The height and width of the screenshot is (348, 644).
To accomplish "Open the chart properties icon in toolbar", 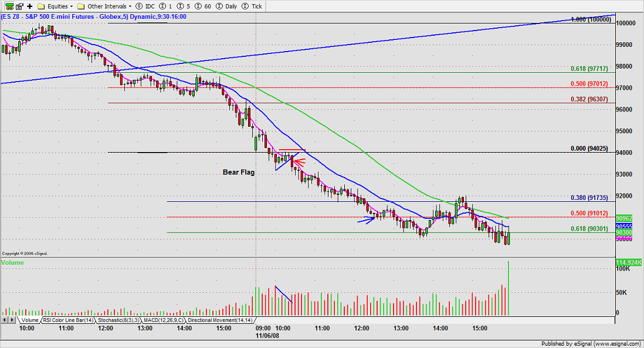I will (x=19, y=6).
